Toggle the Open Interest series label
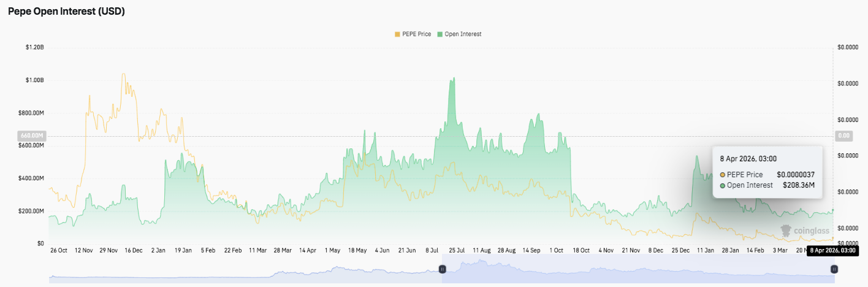Screen dimensions: 868x287 pyautogui.click(x=463, y=34)
